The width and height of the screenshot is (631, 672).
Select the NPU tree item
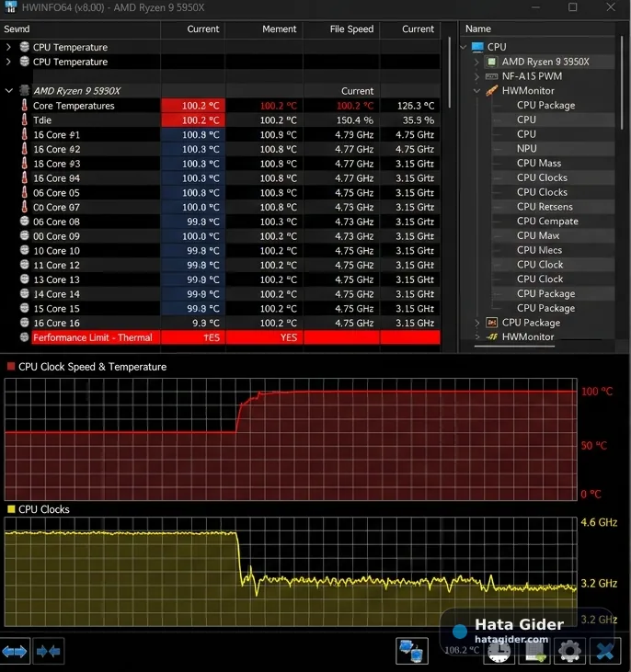click(526, 148)
